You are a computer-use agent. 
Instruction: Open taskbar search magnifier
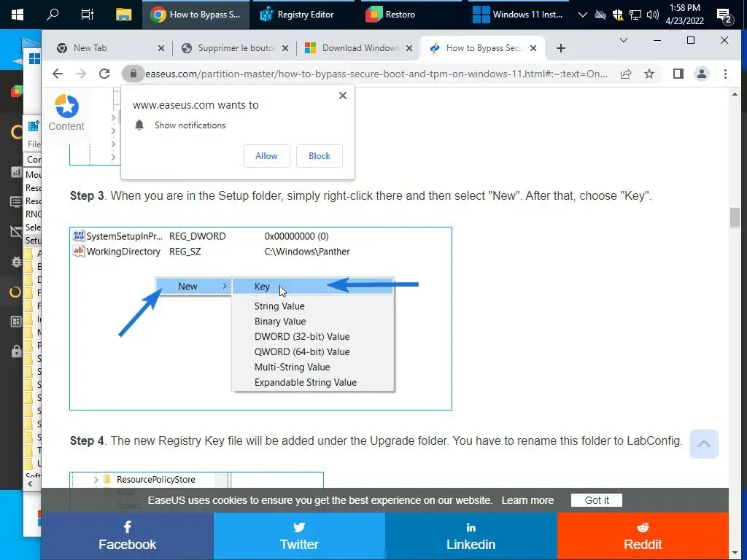point(53,15)
